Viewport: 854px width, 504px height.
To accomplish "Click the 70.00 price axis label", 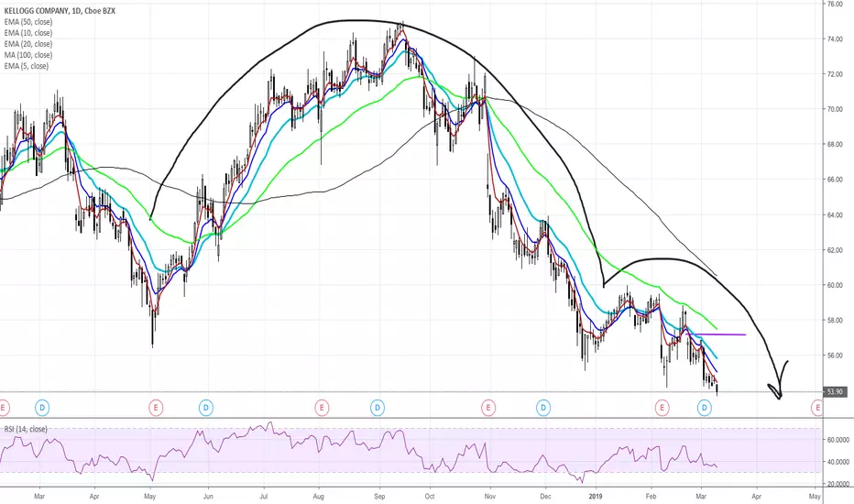I will click(835, 109).
